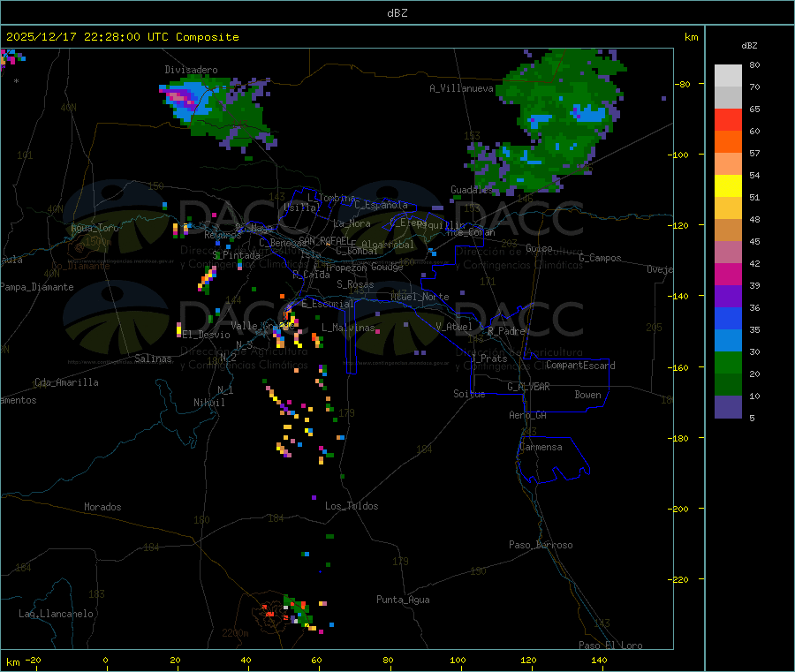Select the Lag.Llancanelo label
The image size is (795, 672).
pos(56,614)
